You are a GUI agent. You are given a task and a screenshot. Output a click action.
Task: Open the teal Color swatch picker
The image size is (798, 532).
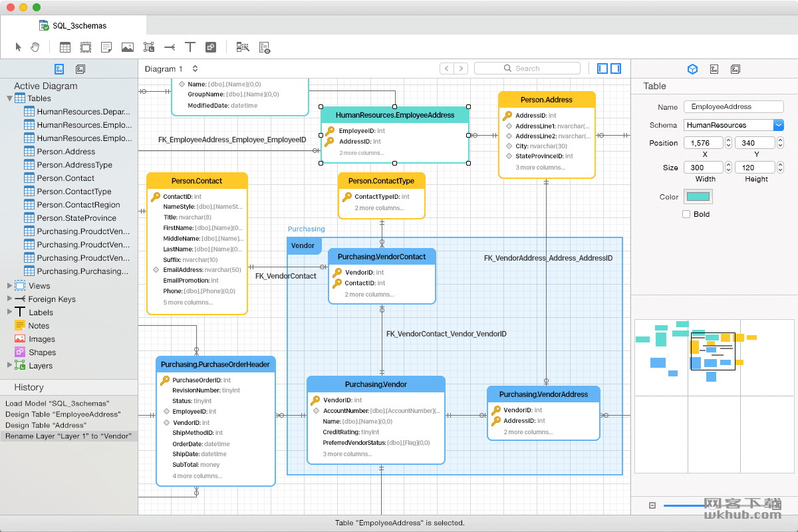point(698,197)
